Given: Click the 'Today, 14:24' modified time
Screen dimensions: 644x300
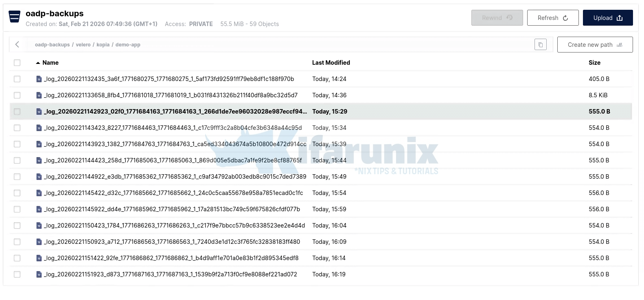Looking at the screenshot, I should click(329, 79).
